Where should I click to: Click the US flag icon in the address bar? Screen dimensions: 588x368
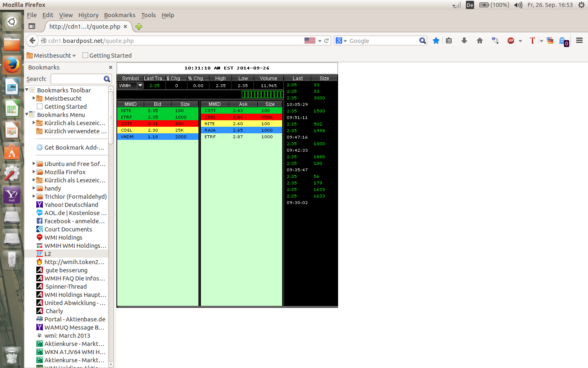(x=310, y=40)
